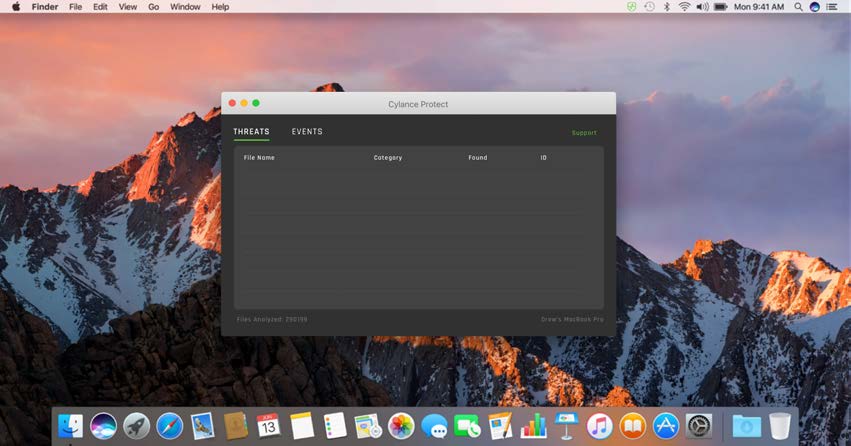Image resolution: width=851 pixels, height=446 pixels.
Task: Open the green Support link
Action: pyautogui.click(x=584, y=133)
